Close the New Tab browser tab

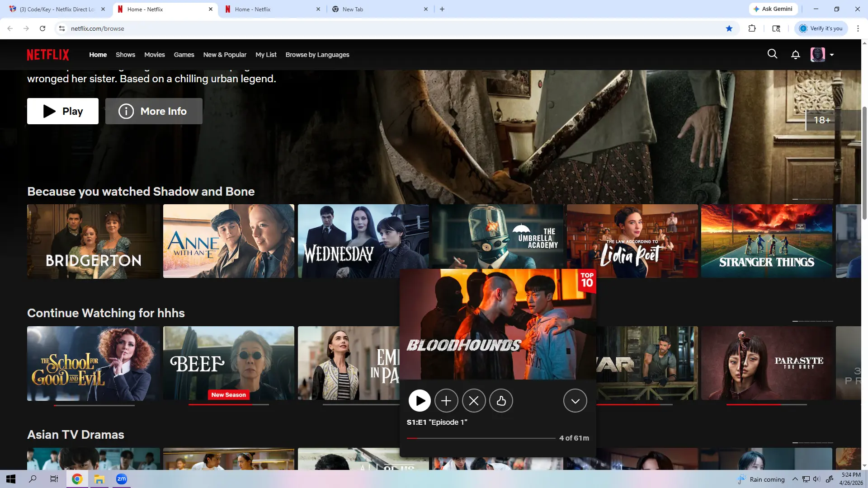(x=426, y=9)
